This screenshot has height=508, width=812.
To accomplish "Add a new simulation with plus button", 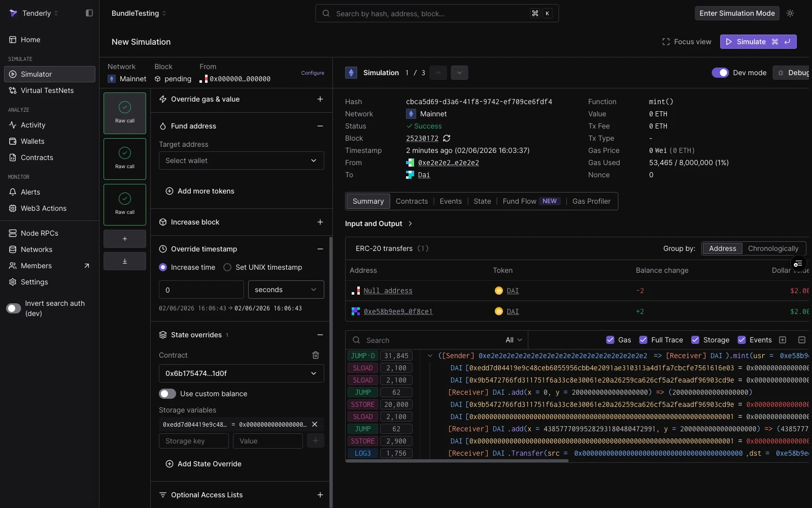I will pos(125,239).
